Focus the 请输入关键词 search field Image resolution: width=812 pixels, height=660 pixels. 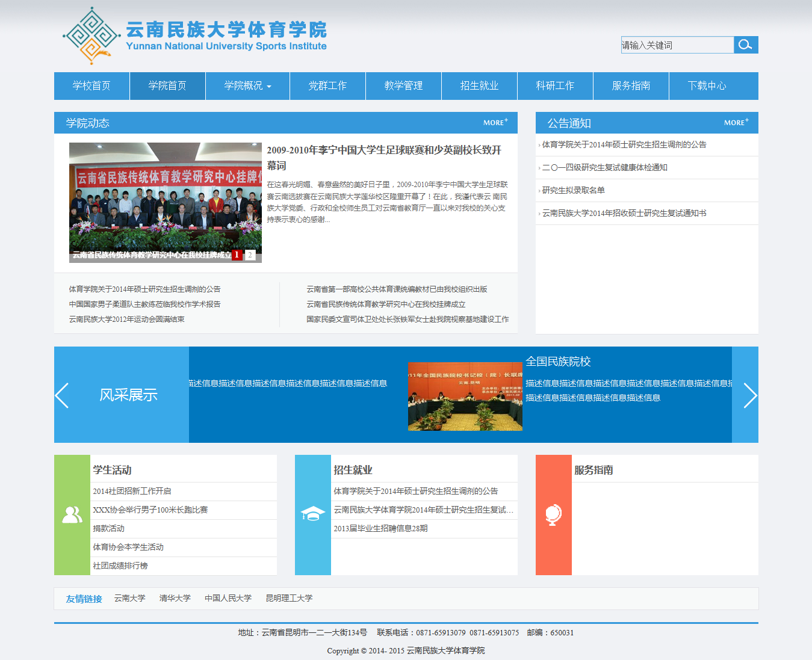[x=677, y=45]
